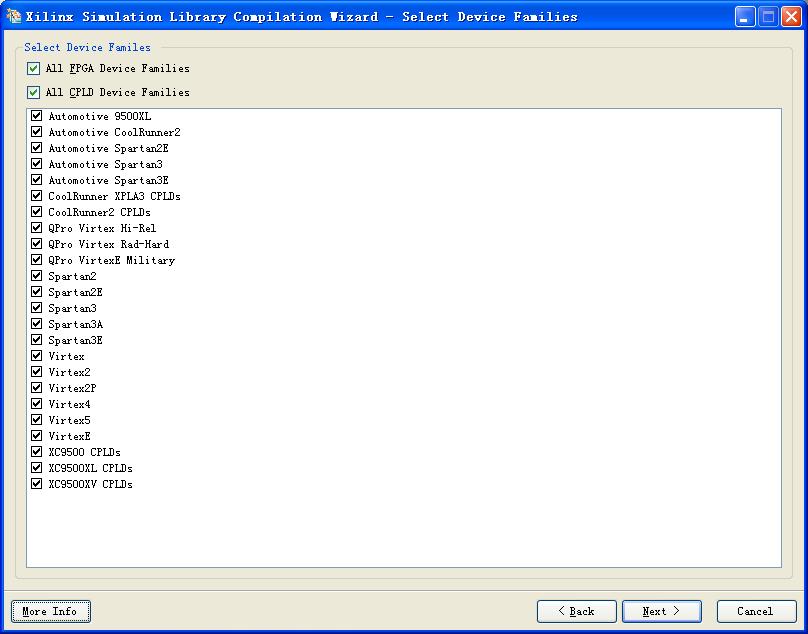Proceed with the Next button
The width and height of the screenshot is (808, 634).
(x=662, y=611)
